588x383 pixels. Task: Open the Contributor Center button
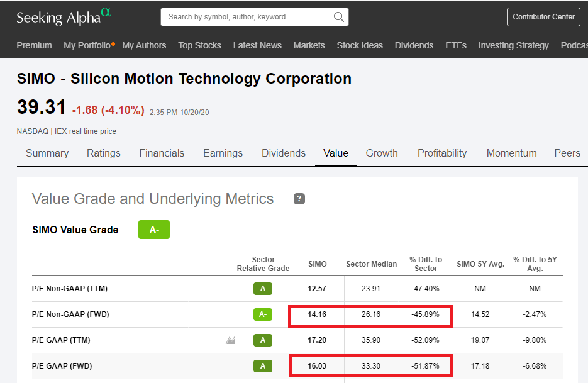(x=543, y=17)
